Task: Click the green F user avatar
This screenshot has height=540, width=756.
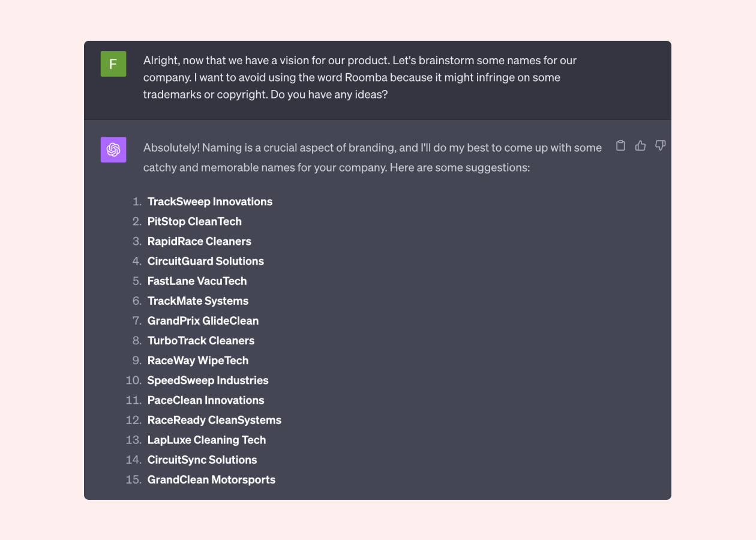Action: (x=113, y=64)
